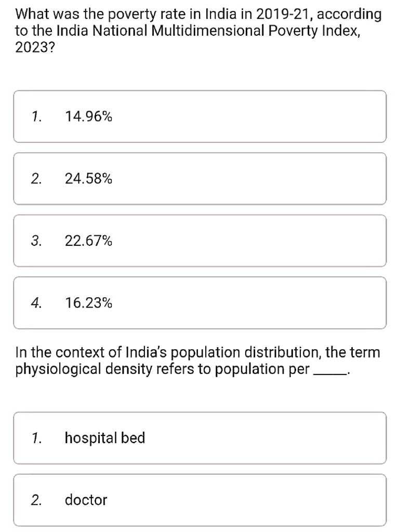This screenshot has height=532, width=399.
Task: Select the 24.58% answer option
Action: 199,179
